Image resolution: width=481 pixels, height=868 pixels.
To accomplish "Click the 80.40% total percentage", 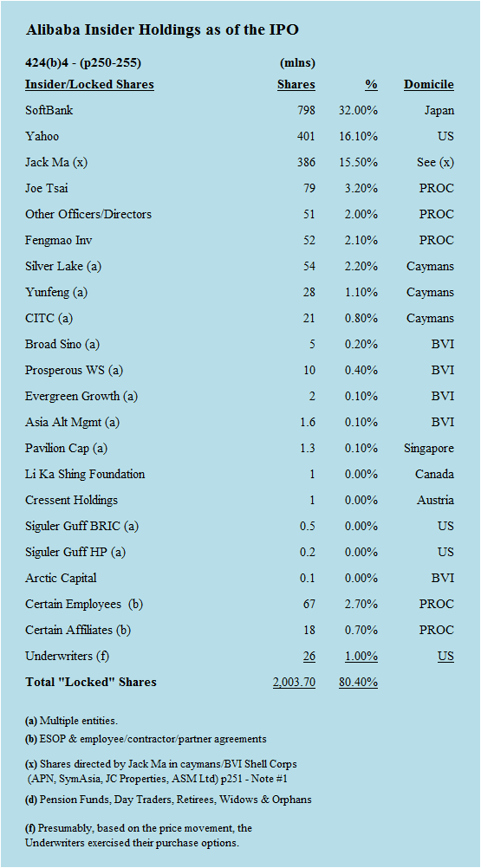I will point(358,682).
